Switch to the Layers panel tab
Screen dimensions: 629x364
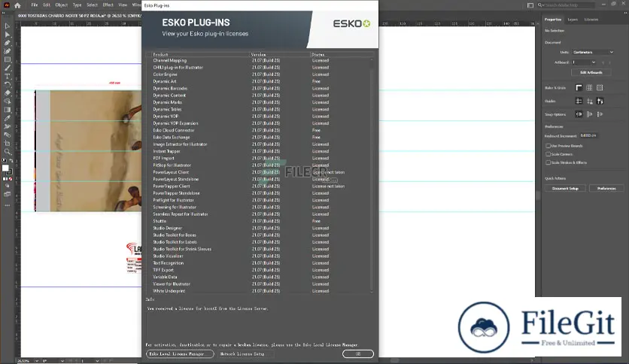(573, 20)
